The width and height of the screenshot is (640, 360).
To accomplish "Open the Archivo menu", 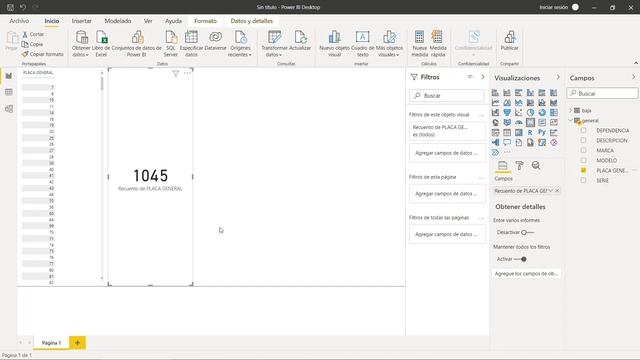I will point(19,21).
